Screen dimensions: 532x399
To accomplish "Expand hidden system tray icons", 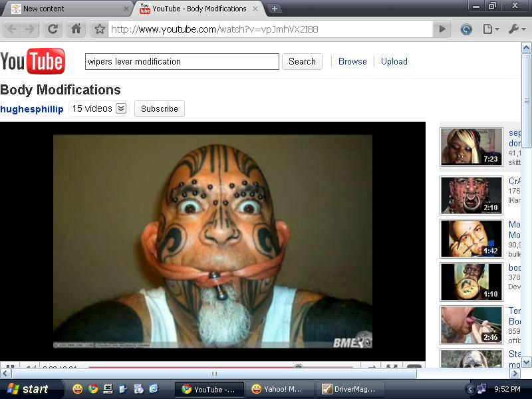I will 470,389.
